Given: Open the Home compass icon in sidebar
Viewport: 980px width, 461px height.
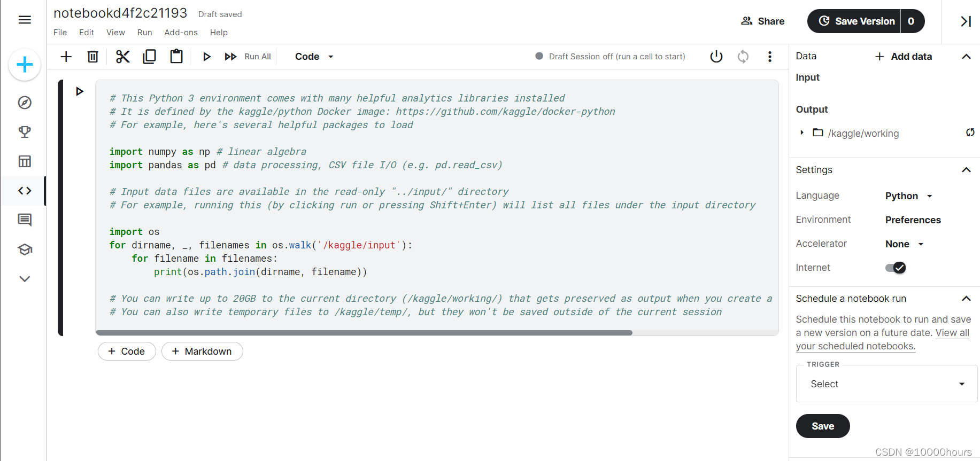Looking at the screenshot, I should click(25, 103).
